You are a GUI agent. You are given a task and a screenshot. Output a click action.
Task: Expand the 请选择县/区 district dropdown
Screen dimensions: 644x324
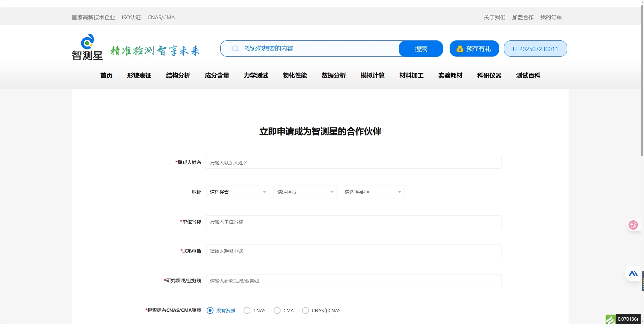point(373,192)
